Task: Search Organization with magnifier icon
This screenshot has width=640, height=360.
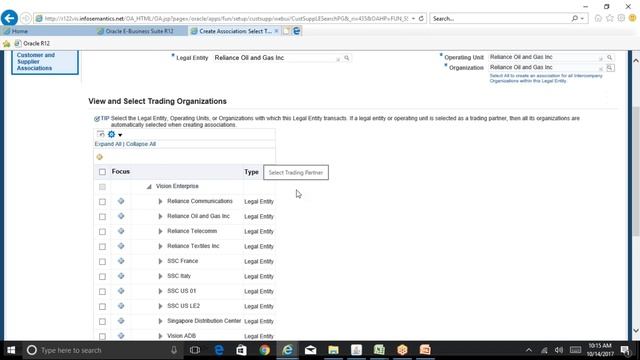Action: click(610, 68)
